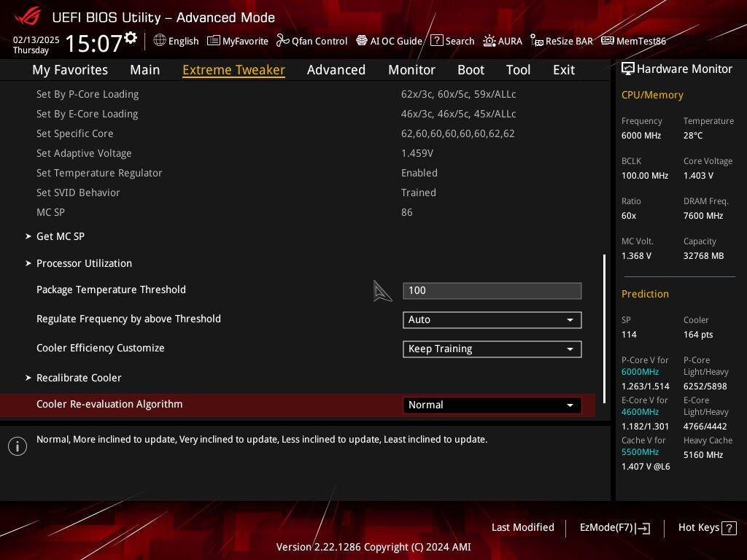Open Cooler Efficiency Customize dropdown
The width and height of the screenshot is (747, 560).
pyautogui.click(x=492, y=349)
